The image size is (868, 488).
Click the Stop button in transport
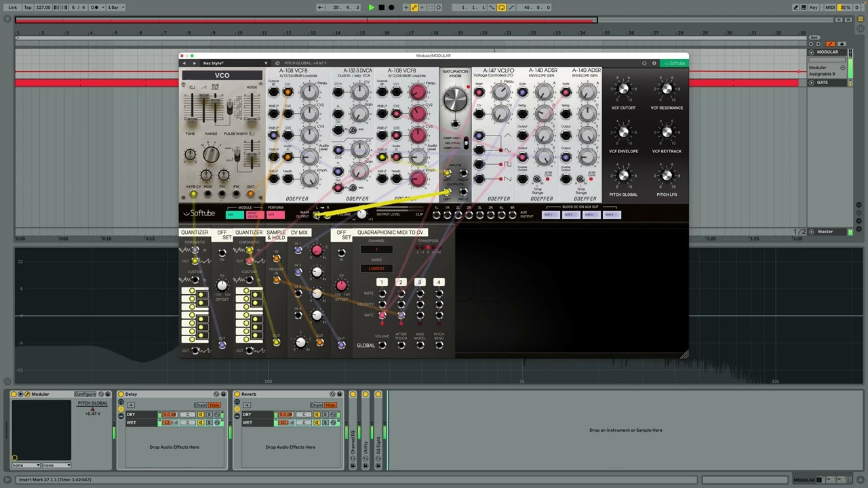click(382, 7)
